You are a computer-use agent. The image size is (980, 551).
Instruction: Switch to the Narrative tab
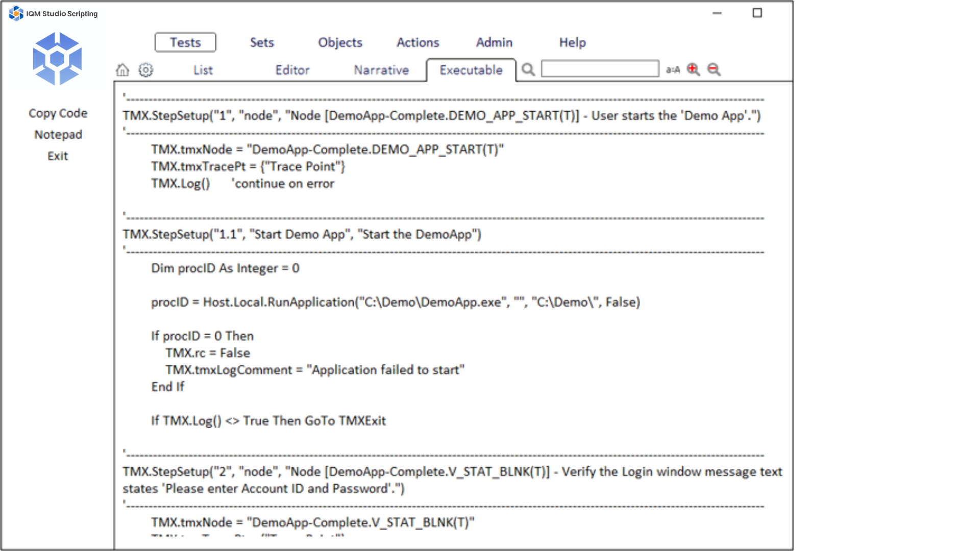[381, 70]
